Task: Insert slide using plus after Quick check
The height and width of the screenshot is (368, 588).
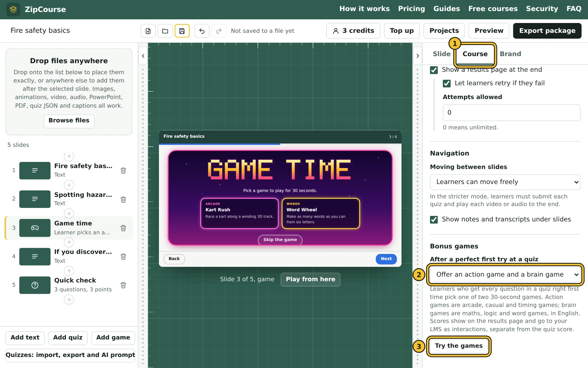Action: click(69, 300)
